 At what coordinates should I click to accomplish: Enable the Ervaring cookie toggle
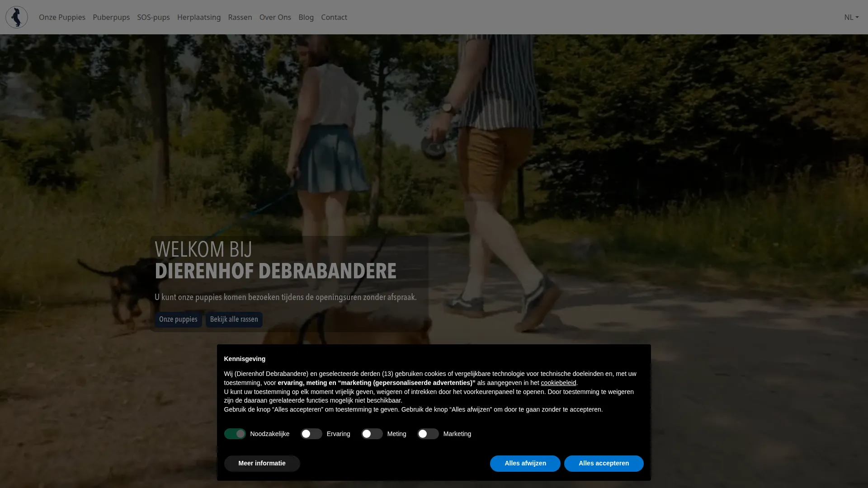tap(311, 434)
